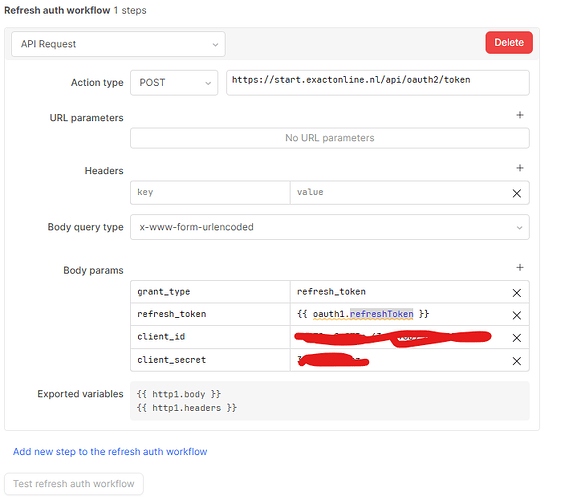Open the POST action type dropdown
Image resolution: width=577 pixels, height=500 pixels.
click(174, 83)
